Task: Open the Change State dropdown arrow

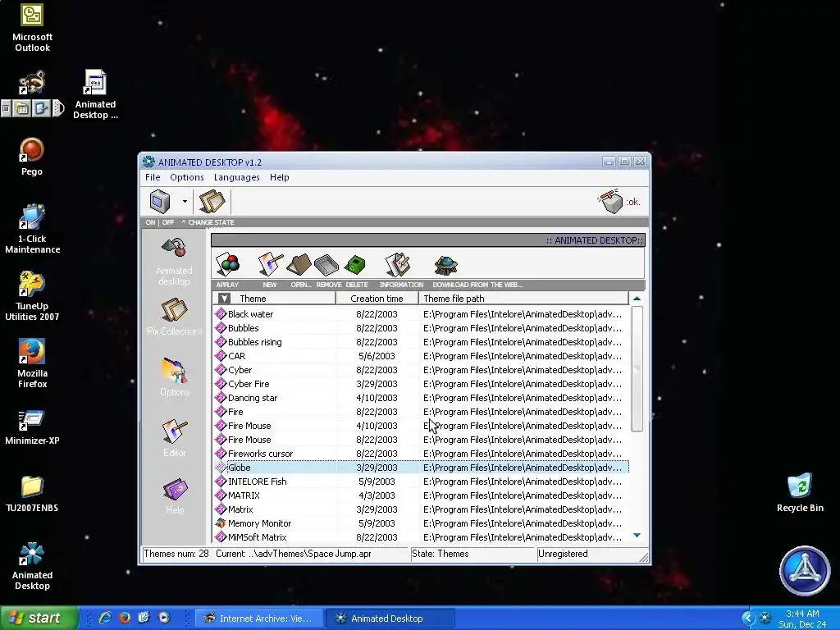Action: pyautogui.click(x=185, y=202)
